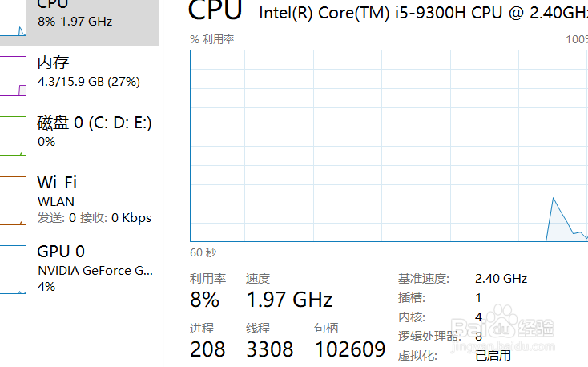Screen dimensions: 588x367
Task: Click the Intel Core i5-9300H processor name
Action: click(x=423, y=13)
